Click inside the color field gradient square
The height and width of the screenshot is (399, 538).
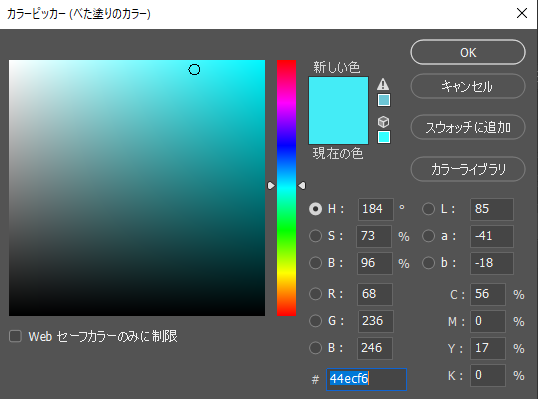click(137, 188)
